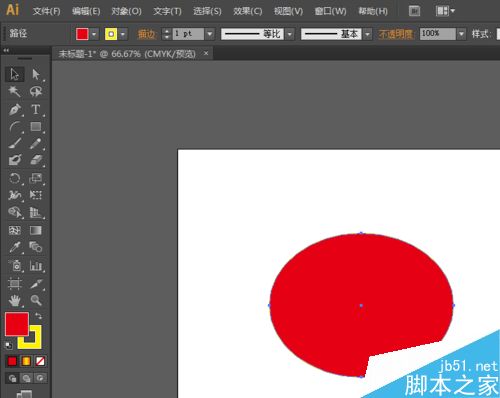Select the Eyedropper tool
This screenshot has width=500, height=398.
(x=14, y=247)
